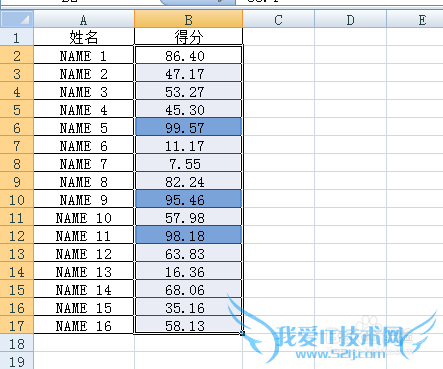This screenshot has width=443, height=369.
Task: Select row 14 header
Action: [x=17, y=271]
